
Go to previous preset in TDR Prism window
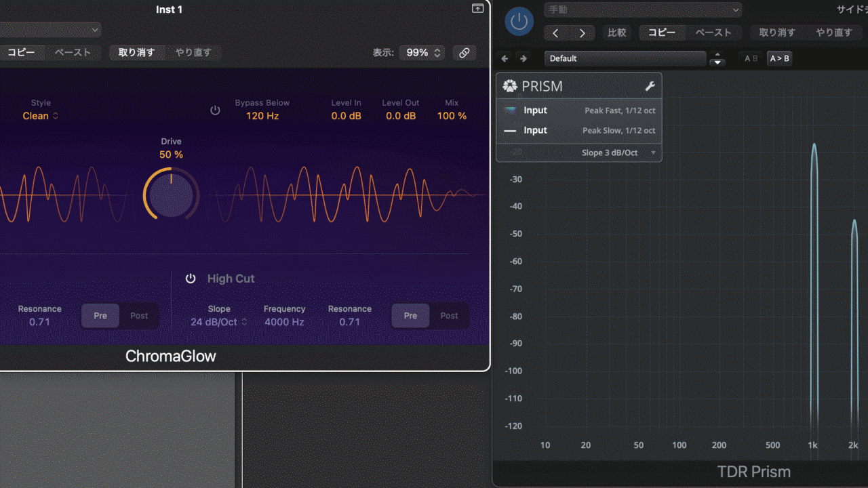(x=556, y=33)
